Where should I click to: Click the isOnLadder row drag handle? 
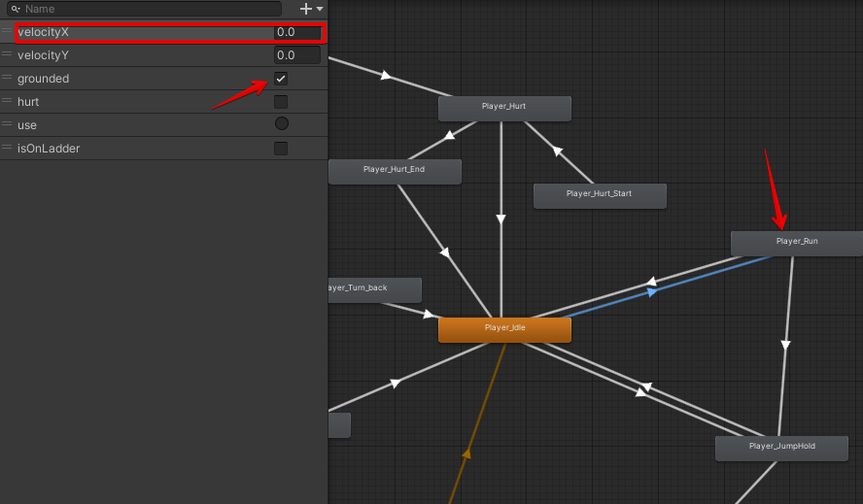pos(8,149)
